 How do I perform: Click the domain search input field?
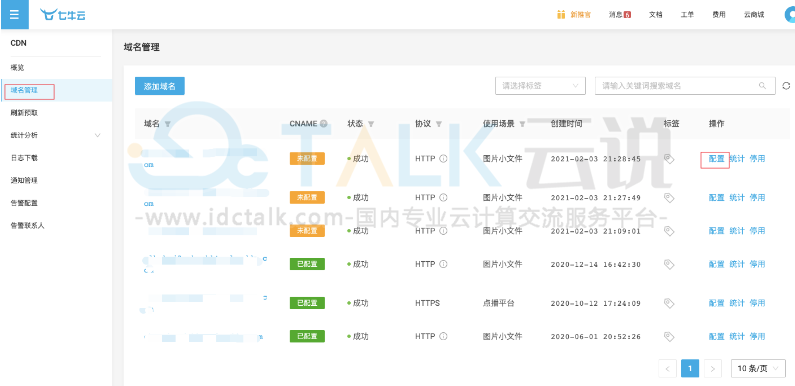coord(684,86)
